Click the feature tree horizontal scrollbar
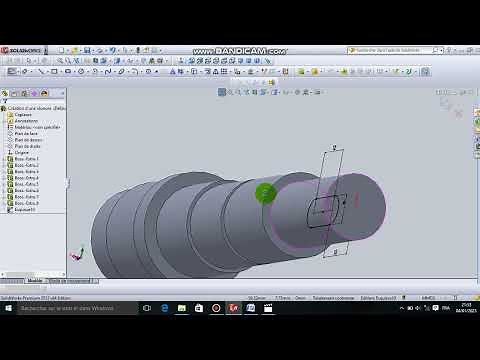480x360 pixels. pyautogui.click(x=33, y=274)
